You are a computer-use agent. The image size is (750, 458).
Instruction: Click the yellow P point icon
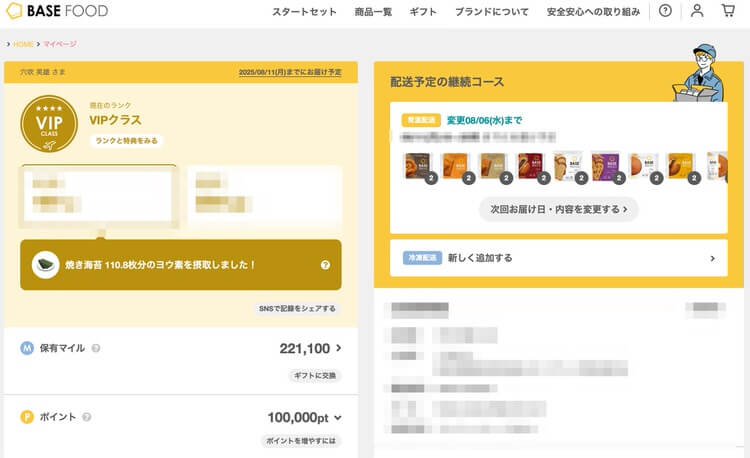[x=27, y=417]
